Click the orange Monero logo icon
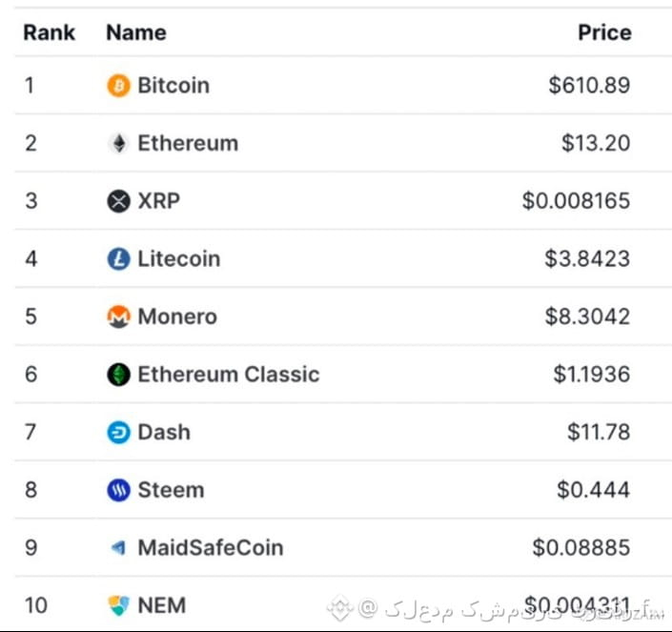Screen dimensions: 672x632 (x=118, y=316)
